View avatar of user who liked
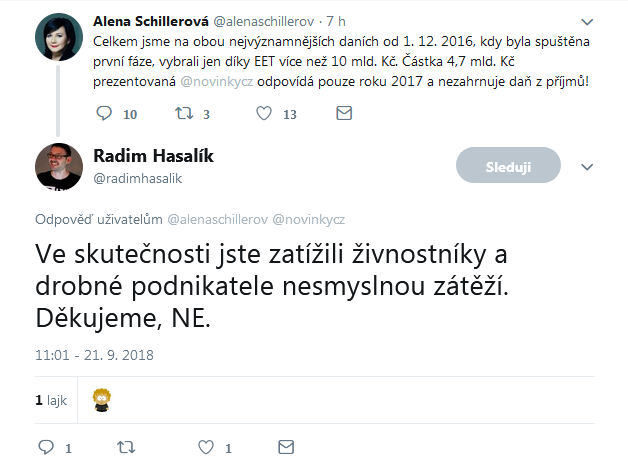Screen dimensions: 628x467 [x=101, y=400]
